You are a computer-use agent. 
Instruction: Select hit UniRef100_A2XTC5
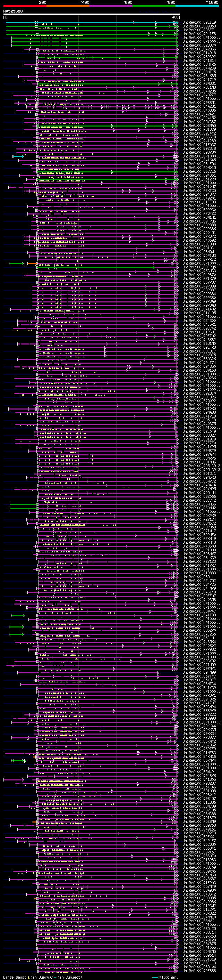(199, 191)
